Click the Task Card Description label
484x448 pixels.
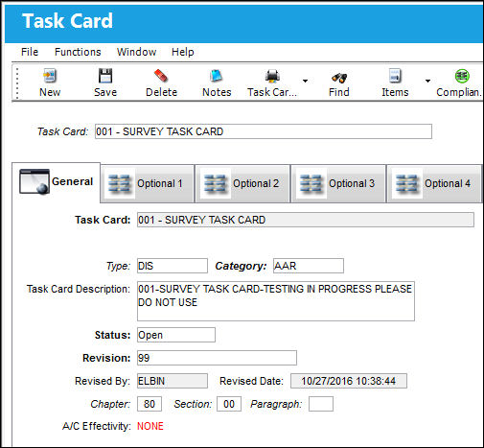79,289
